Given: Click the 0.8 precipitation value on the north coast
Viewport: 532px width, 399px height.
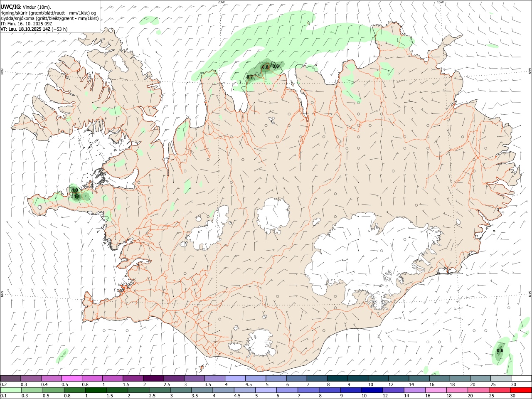Looking at the screenshot, I should [x=265, y=67].
